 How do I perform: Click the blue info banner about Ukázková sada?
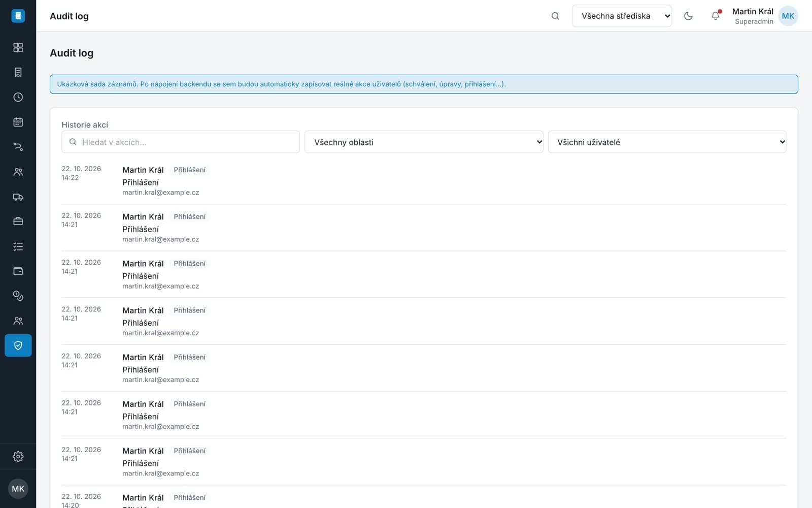click(x=424, y=84)
